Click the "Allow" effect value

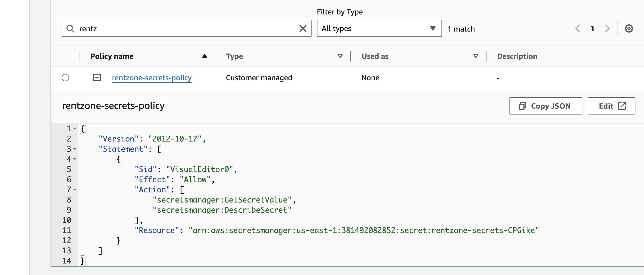(195, 179)
